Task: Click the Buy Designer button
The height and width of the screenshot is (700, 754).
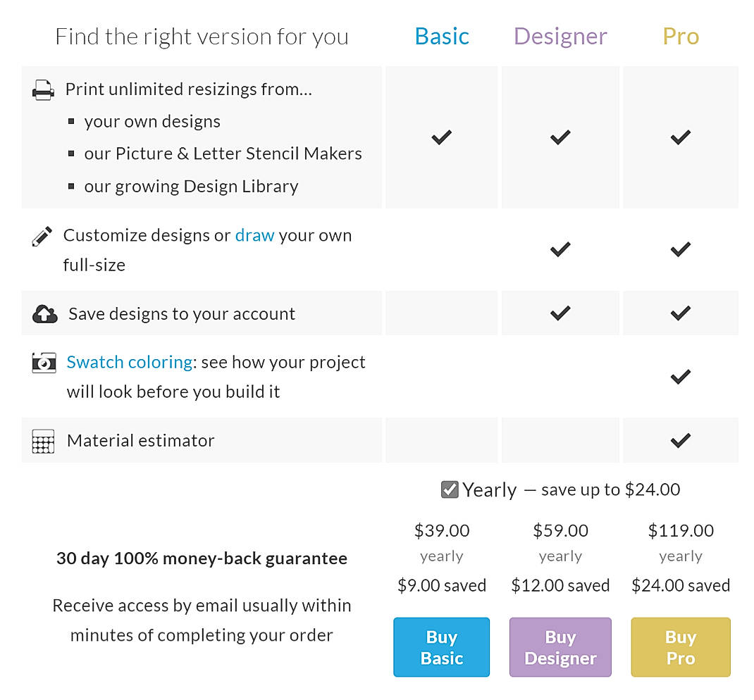Action: (x=560, y=646)
